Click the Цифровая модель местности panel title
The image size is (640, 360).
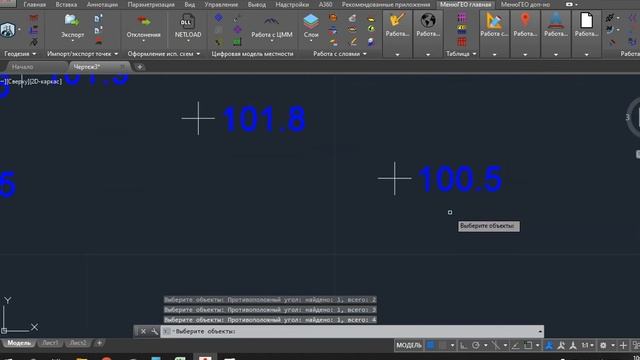(252, 54)
